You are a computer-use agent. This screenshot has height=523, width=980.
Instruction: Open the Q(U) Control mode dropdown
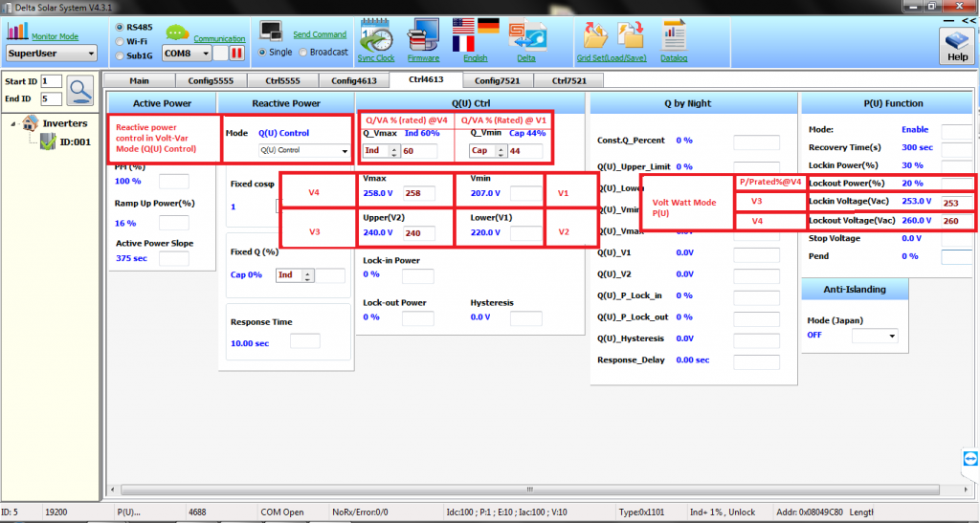pos(303,151)
